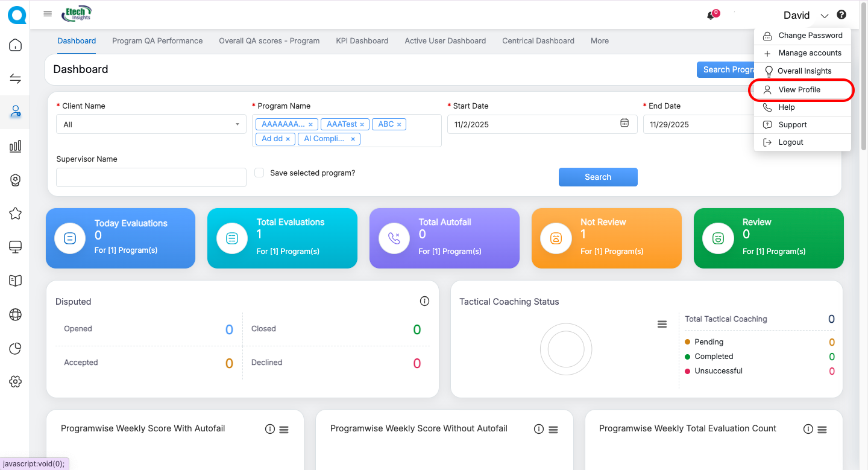This screenshot has height=470, width=868.
Task: Switch to the KPI Dashboard tab
Action: coord(362,41)
